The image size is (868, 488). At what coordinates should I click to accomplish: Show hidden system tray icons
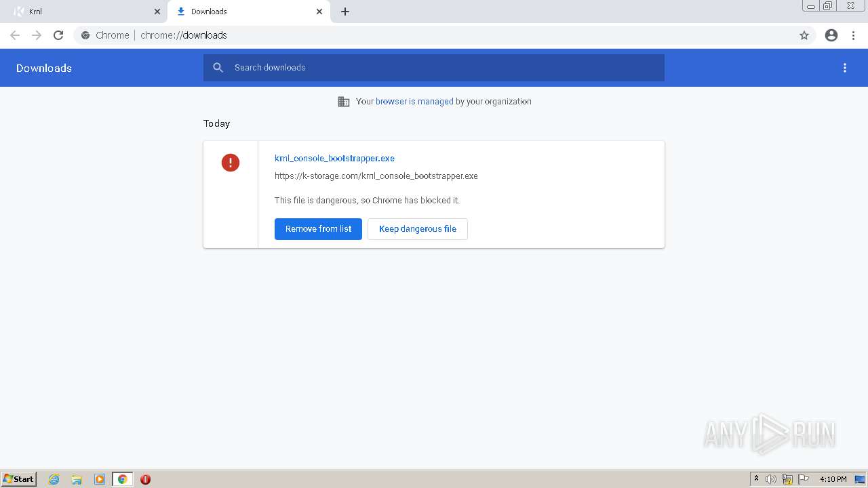(x=756, y=479)
